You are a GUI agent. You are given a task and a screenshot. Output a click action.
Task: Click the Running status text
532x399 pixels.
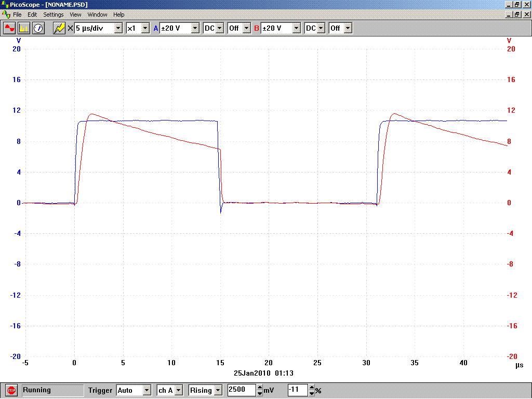37,390
